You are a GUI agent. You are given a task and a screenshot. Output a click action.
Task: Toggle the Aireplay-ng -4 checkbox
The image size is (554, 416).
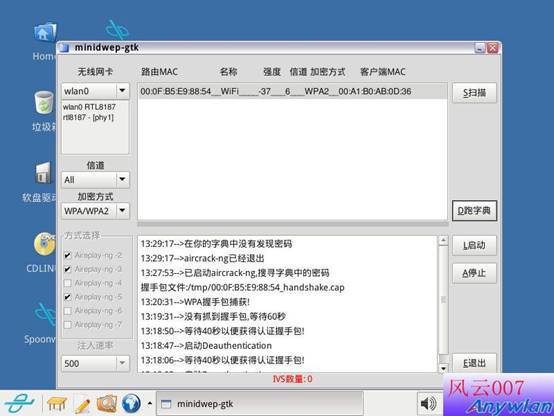point(68,283)
